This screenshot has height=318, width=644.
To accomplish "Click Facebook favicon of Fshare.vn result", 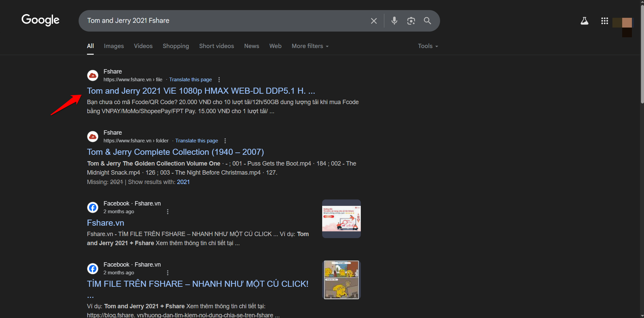I will tap(93, 208).
